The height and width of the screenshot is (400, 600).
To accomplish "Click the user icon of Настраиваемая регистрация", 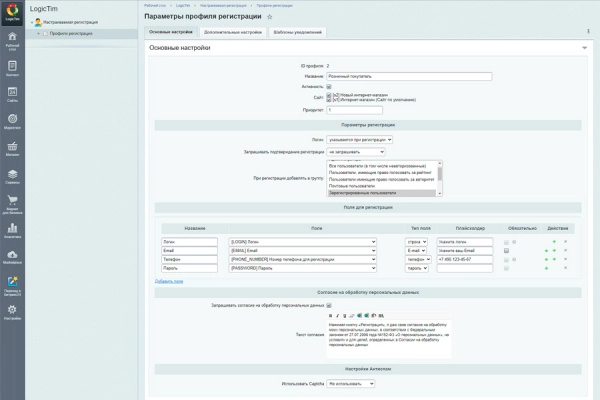I will [x=38, y=22].
